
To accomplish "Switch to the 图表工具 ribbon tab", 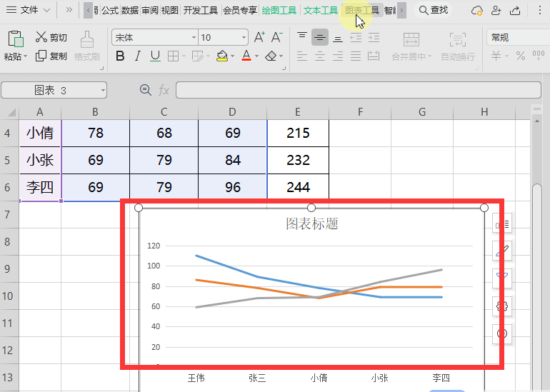I will pos(361,10).
